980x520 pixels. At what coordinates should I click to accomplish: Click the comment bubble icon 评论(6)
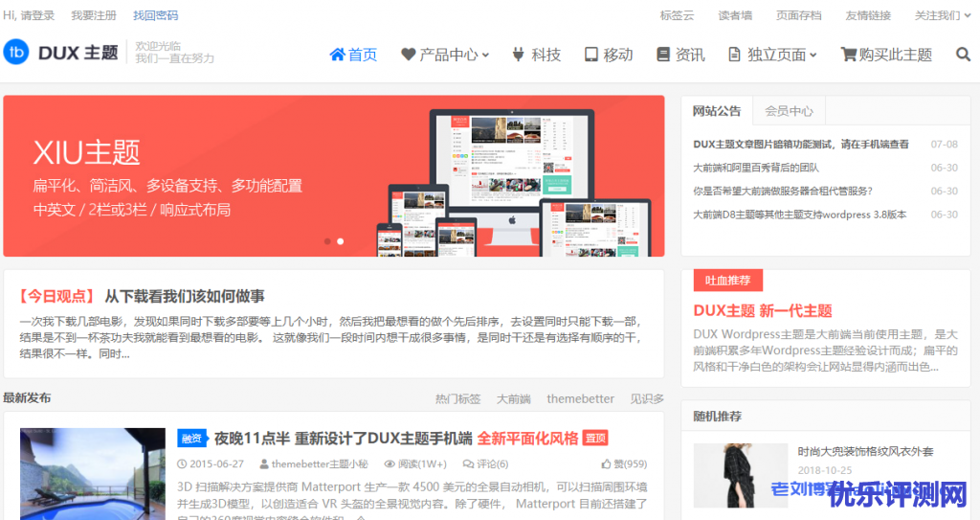point(468,464)
